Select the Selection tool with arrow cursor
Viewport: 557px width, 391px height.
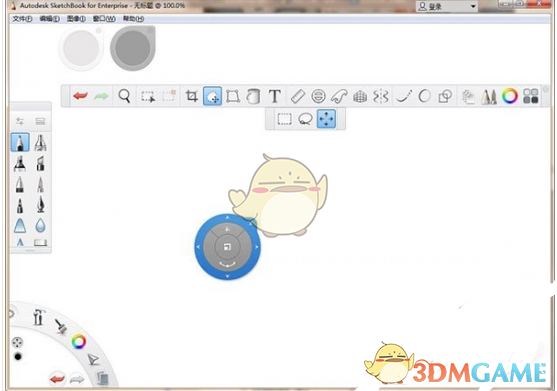click(x=148, y=96)
